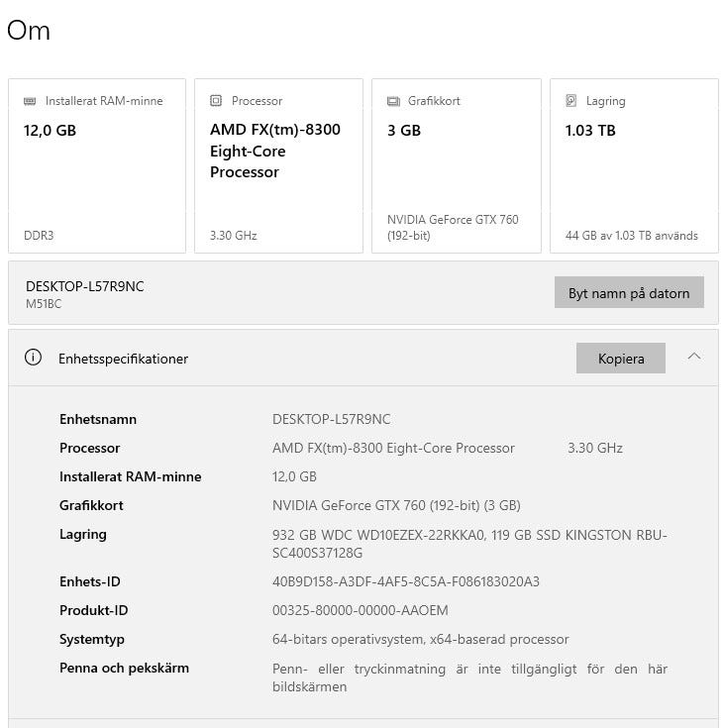
Task: Click the Enhetsspecifikationer header title
Action: (x=123, y=359)
